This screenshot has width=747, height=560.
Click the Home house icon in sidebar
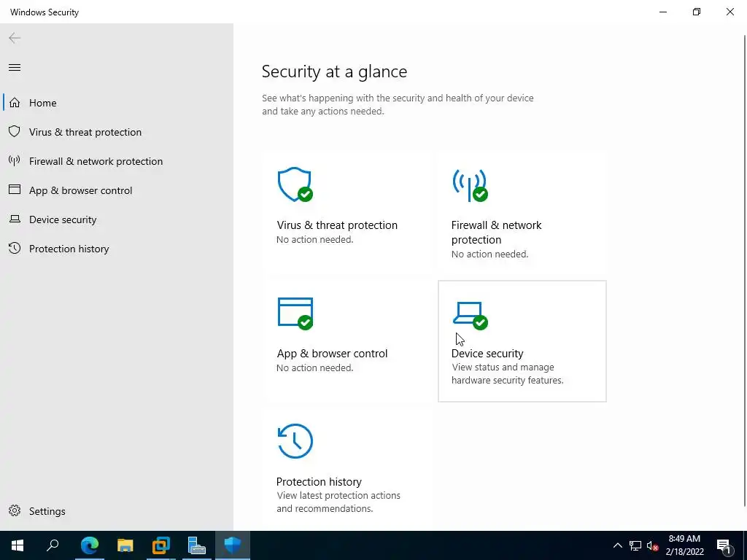pos(15,103)
